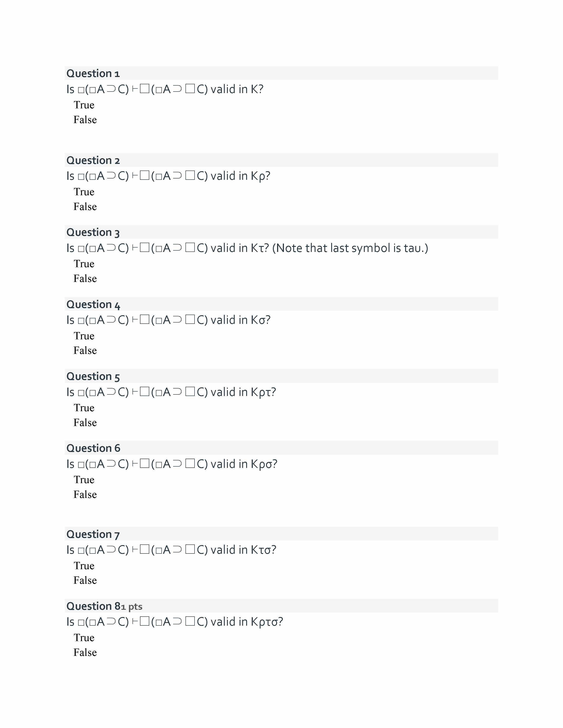Click the Question 1 heading
The image size is (563, 728).
pyautogui.click(x=93, y=73)
